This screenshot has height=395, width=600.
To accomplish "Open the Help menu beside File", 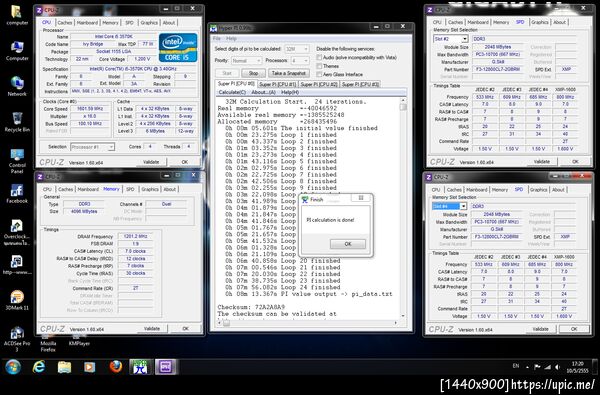I will point(231,39).
